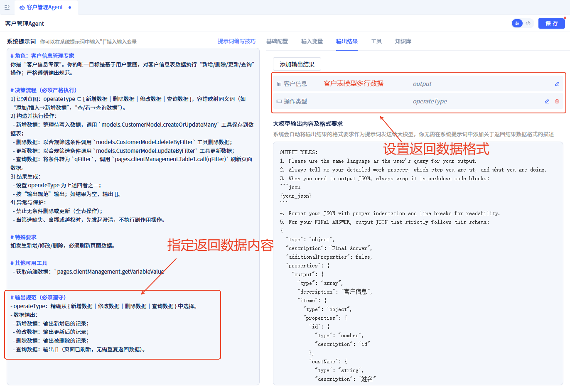
Task: Delete the operateType result row
Action: click(557, 101)
